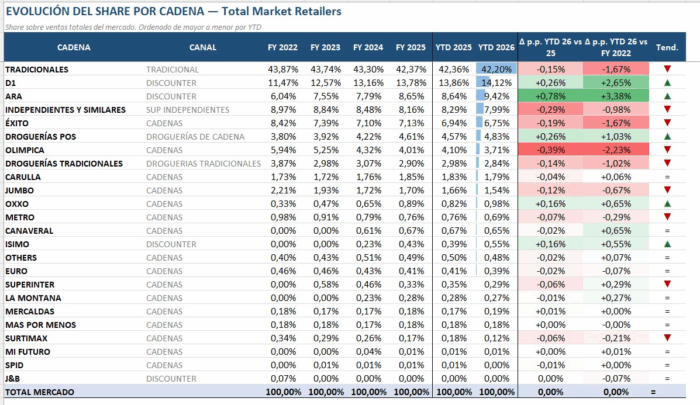Click the green trend arrow for DROGUERÍAS POS
This screenshot has width=700, height=405.
click(667, 136)
